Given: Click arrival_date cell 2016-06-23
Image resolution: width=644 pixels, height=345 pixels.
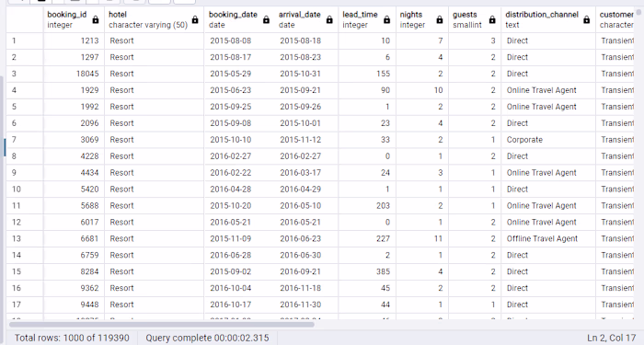Looking at the screenshot, I should (x=306, y=238).
